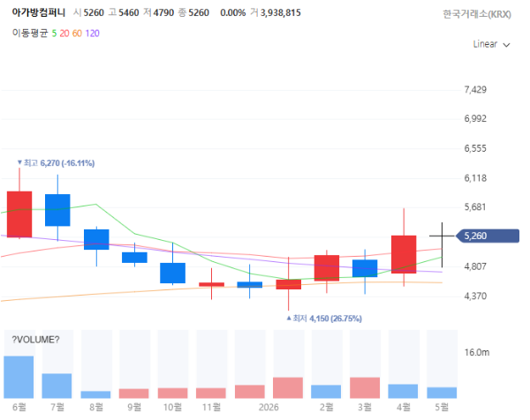Select the 11월 volume bar
Image resolution: width=530 pixels, height=420 pixels.
click(x=211, y=393)
